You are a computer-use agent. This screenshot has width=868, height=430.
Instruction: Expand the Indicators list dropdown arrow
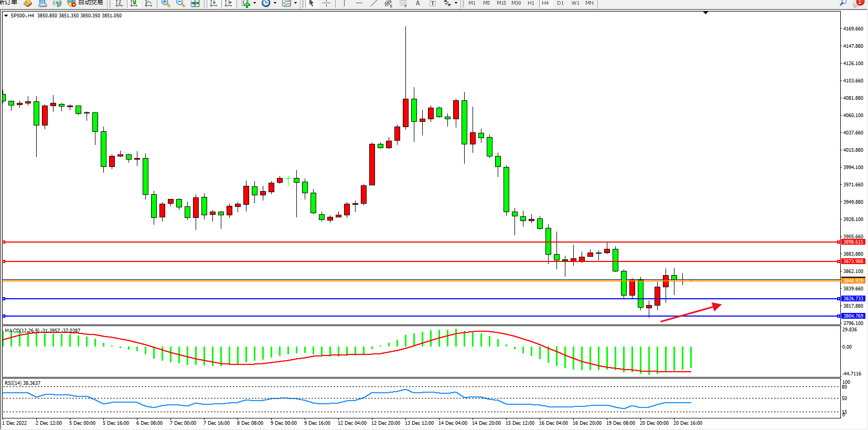(x=255, y=3)
